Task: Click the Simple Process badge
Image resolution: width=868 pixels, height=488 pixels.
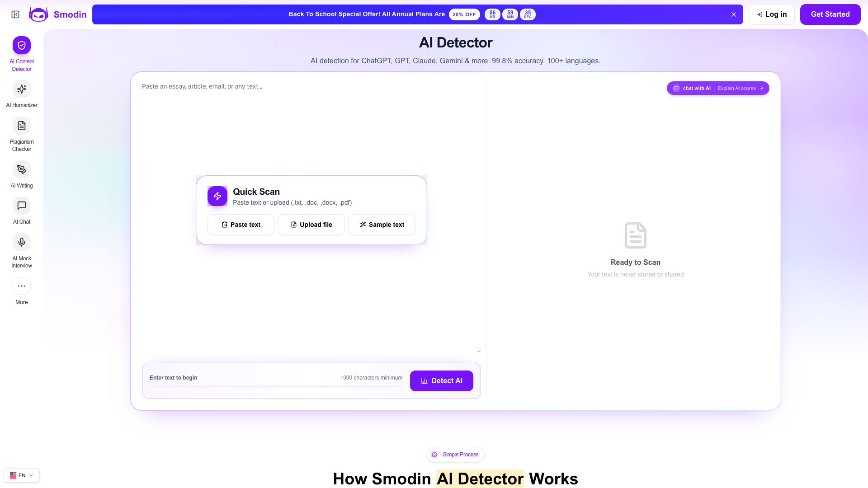Action: (456, 455)
